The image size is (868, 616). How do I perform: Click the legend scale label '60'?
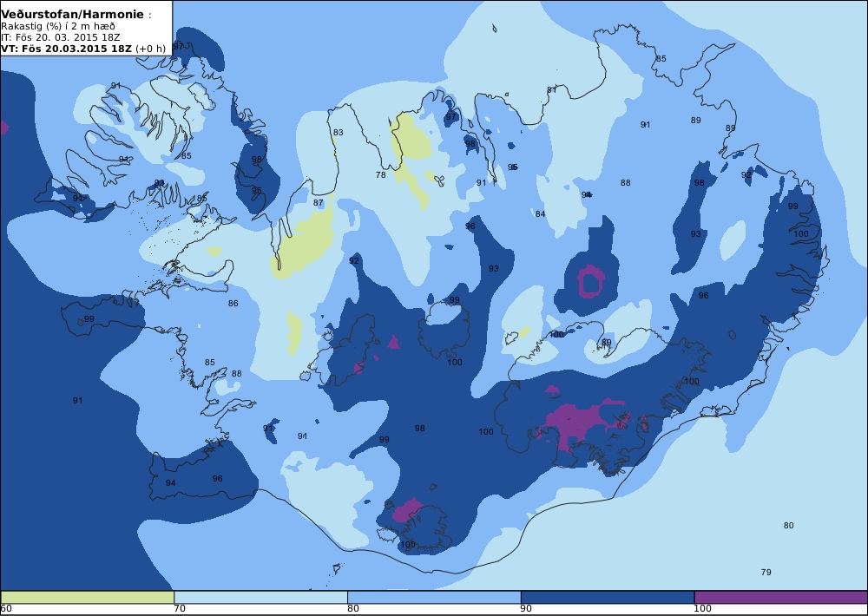pos(6,609)
